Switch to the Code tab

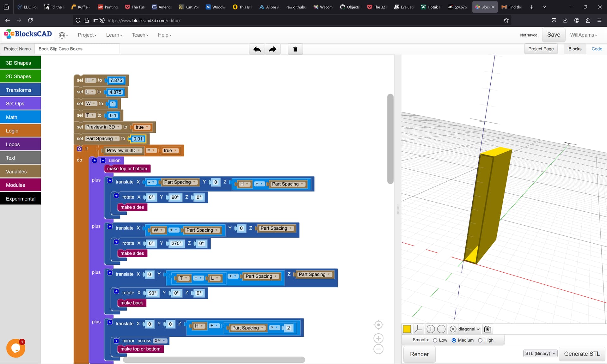pos(597,49)
